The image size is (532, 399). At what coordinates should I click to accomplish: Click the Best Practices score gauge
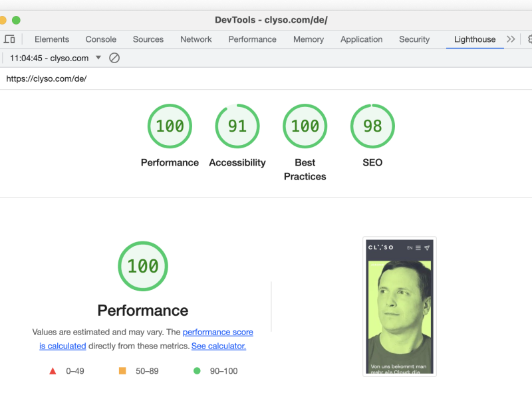[305, 126]
